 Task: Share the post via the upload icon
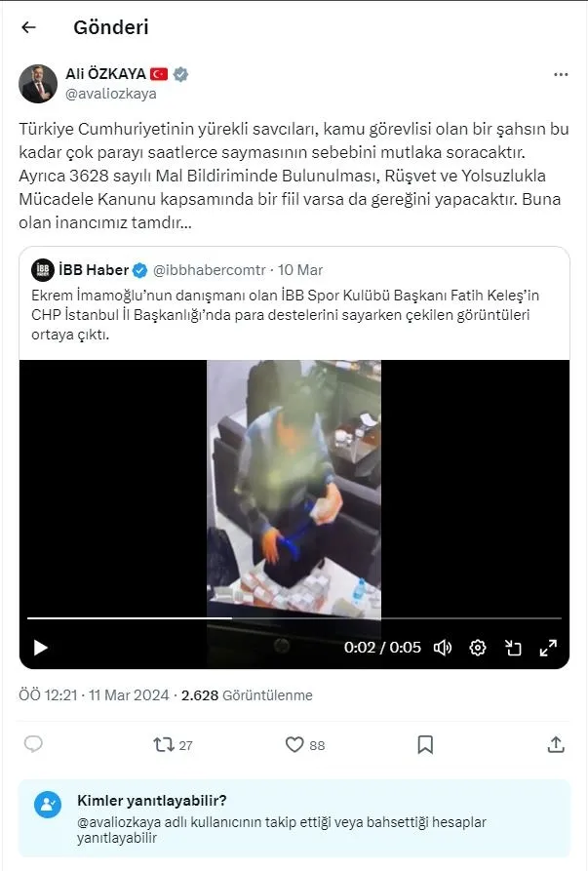(x=556, y=744)
